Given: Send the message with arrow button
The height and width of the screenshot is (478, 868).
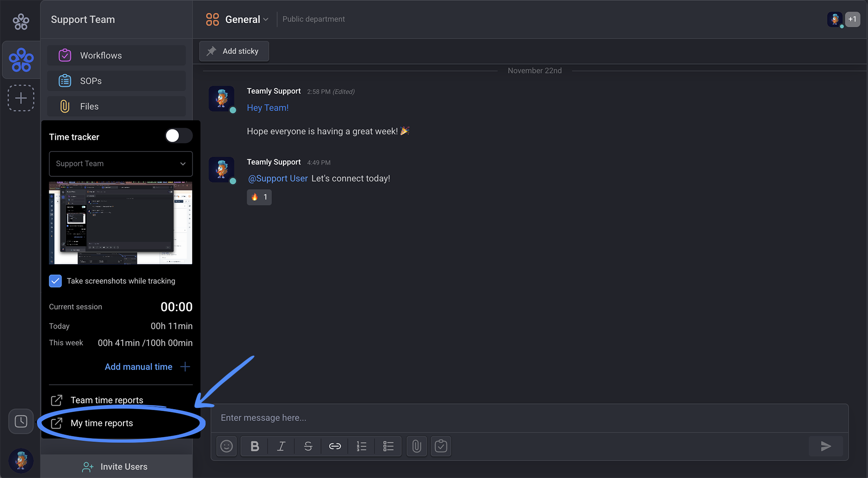Looking at the screenshot, I should tap(826, 446).
